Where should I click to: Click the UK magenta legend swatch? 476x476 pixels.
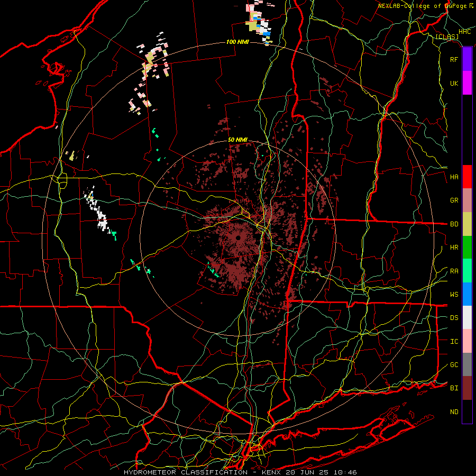tap(467, 83)
